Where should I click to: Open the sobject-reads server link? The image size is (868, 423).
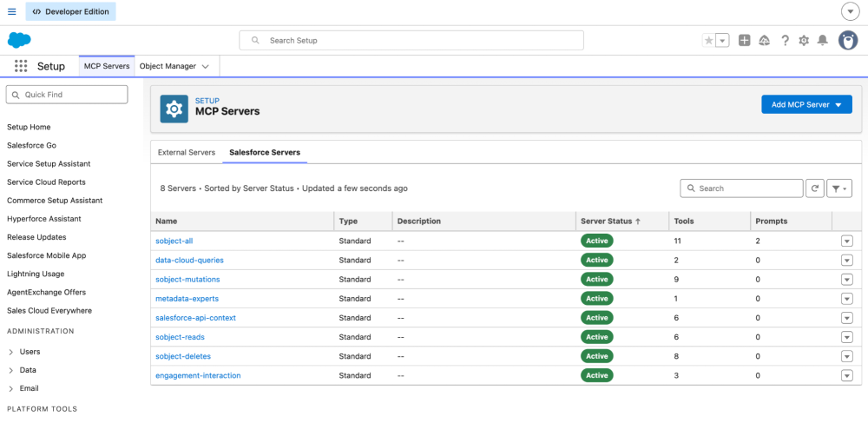181,337
